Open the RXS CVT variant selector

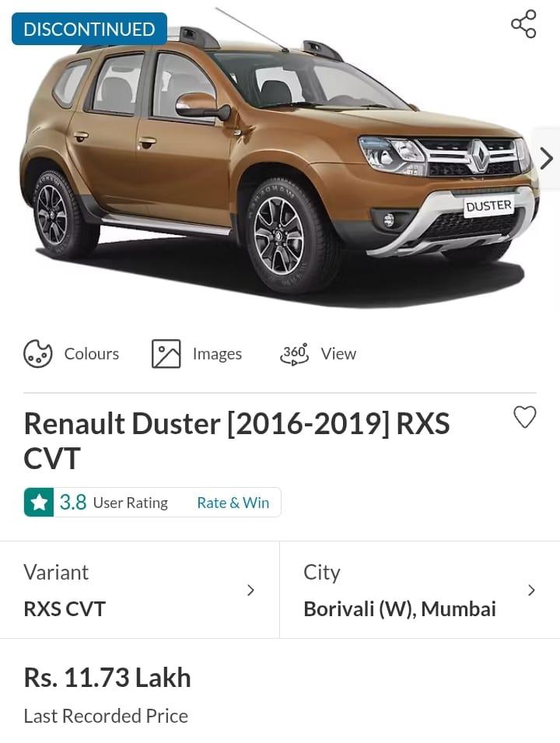pyautogui.click(x=140, y=590)
